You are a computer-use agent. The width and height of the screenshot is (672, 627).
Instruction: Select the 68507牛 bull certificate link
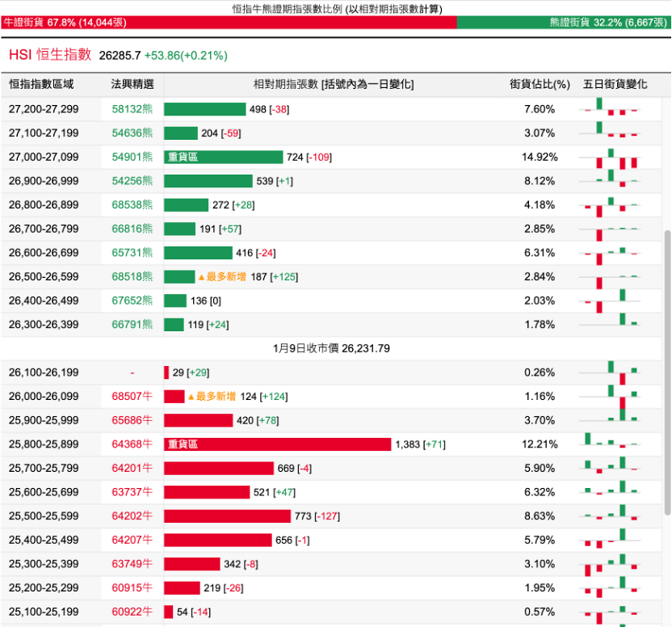(132, 397)
